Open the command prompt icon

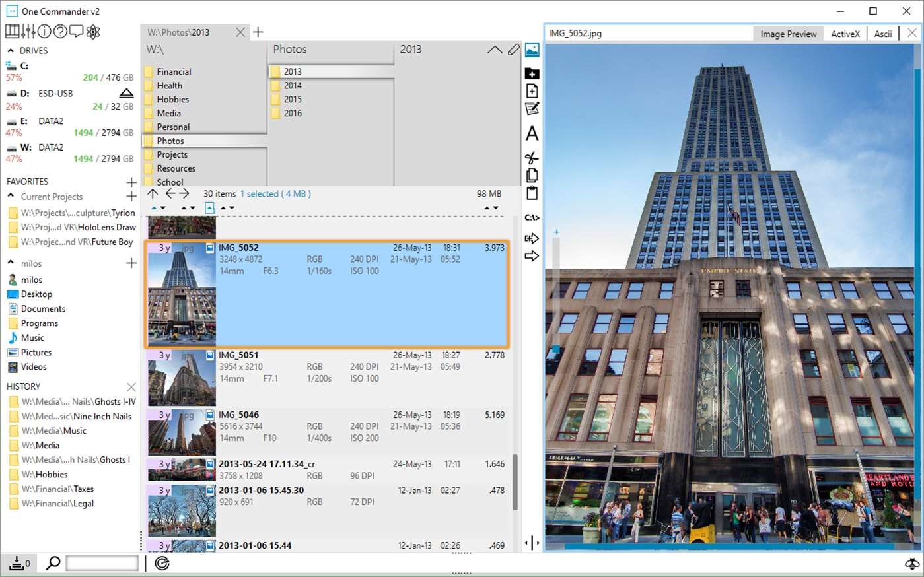[x=532, y=217]
